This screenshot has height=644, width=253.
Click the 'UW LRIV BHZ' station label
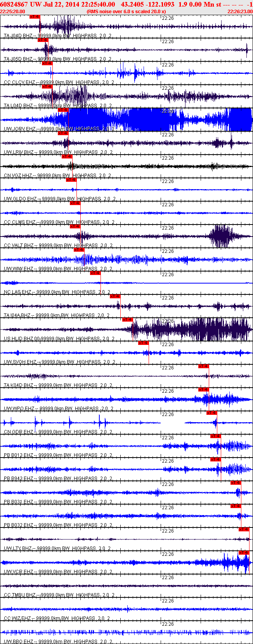click(19, 152)
